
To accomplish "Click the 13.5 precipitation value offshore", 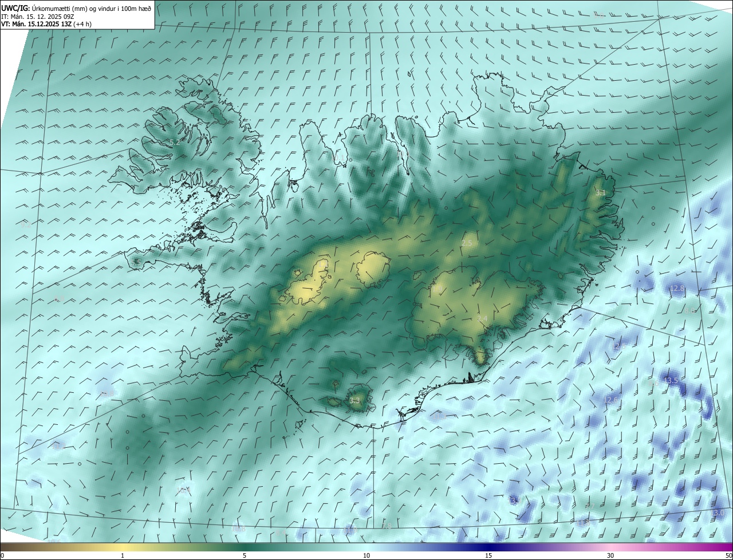I will [671, 380].
